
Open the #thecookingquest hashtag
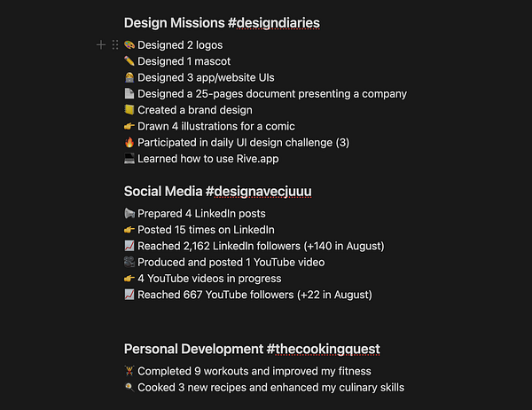[323, 349]
